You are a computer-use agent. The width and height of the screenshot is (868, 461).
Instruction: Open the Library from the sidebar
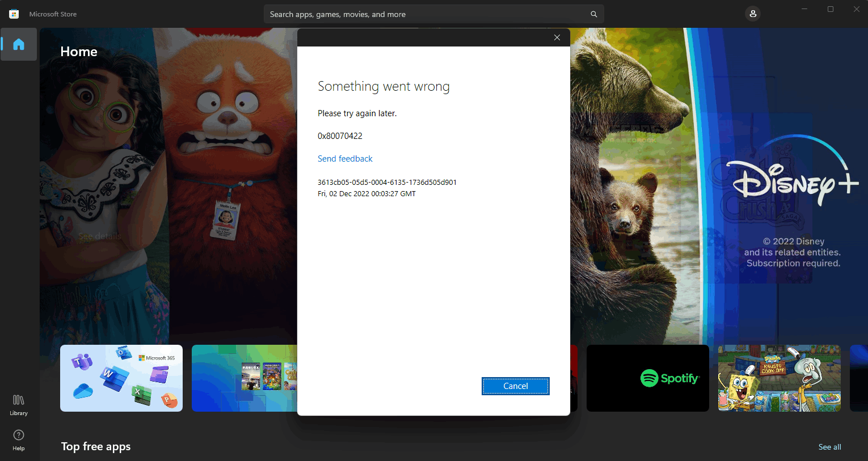pyautogui.click(x=18, y=404)
